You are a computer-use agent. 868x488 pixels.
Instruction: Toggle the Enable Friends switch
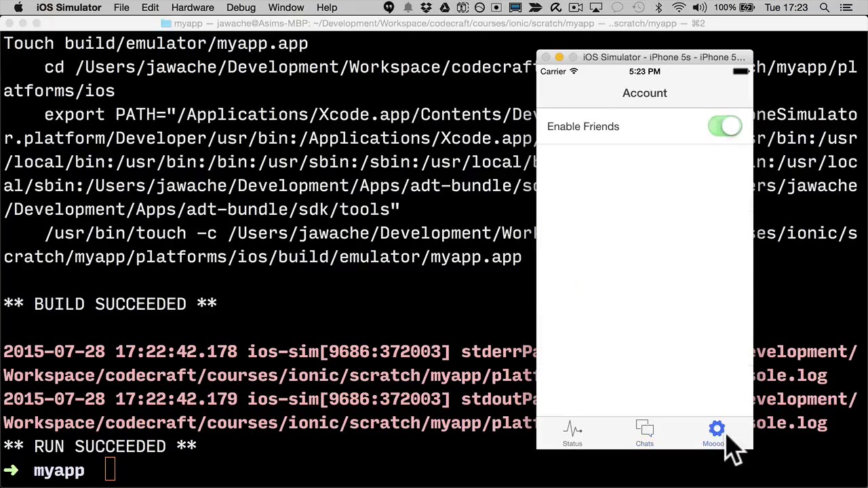coord(724,126)
